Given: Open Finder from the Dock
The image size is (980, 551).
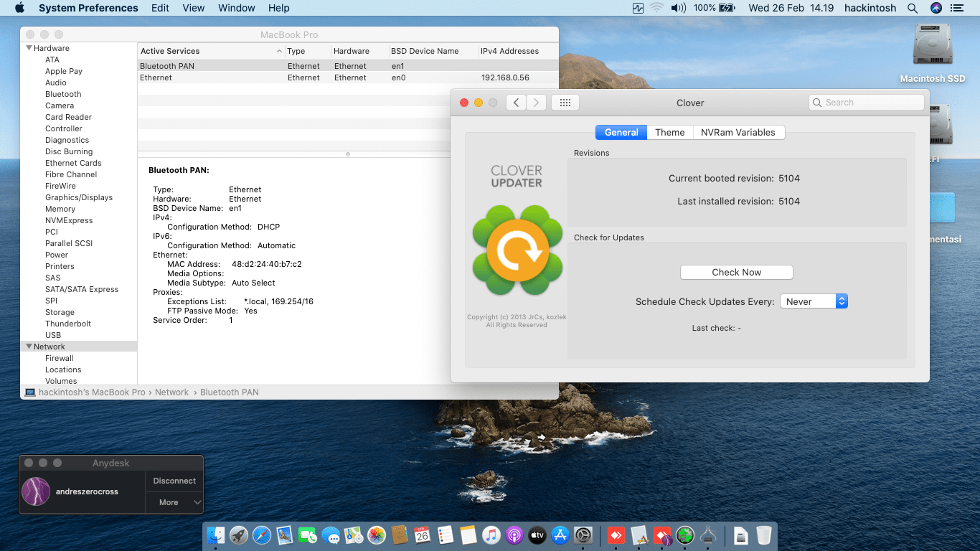Looking at the screenshot, I should 216,535.
